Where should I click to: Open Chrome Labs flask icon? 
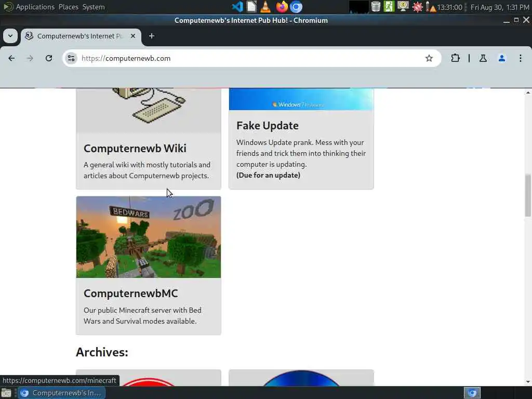[x=483, y=58]
